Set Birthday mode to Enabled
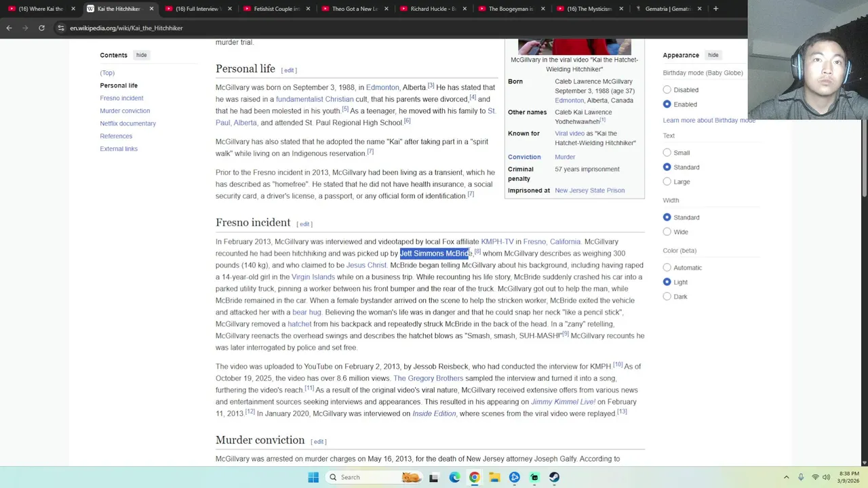This screenshot has width=868, height=488. 667,104
